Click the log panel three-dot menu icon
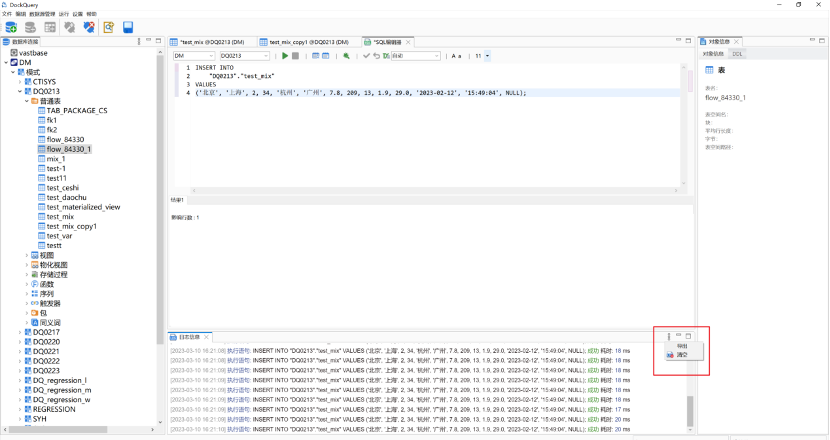 [669, 336]
